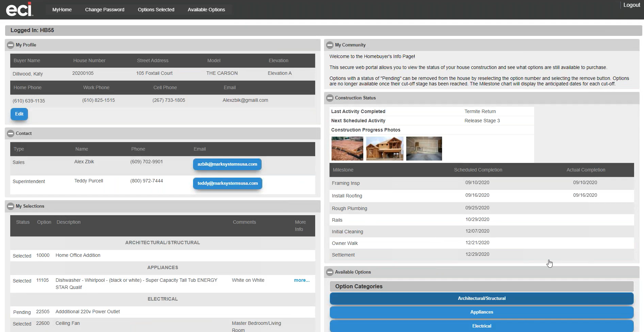This screenshot has width=644, height=332.
Task: Toggle the Electrical option category
Action: 482,326
